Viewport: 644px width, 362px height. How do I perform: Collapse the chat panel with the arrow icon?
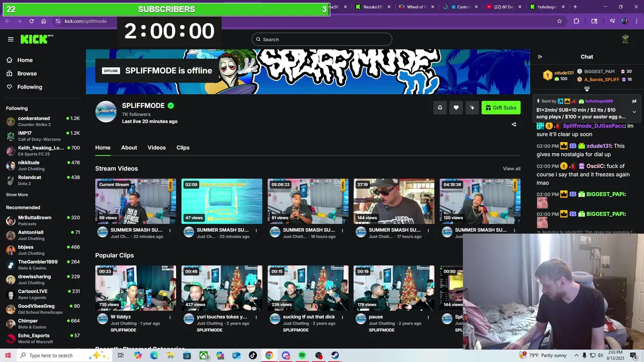pyautogui.click(x=540, y=57)
